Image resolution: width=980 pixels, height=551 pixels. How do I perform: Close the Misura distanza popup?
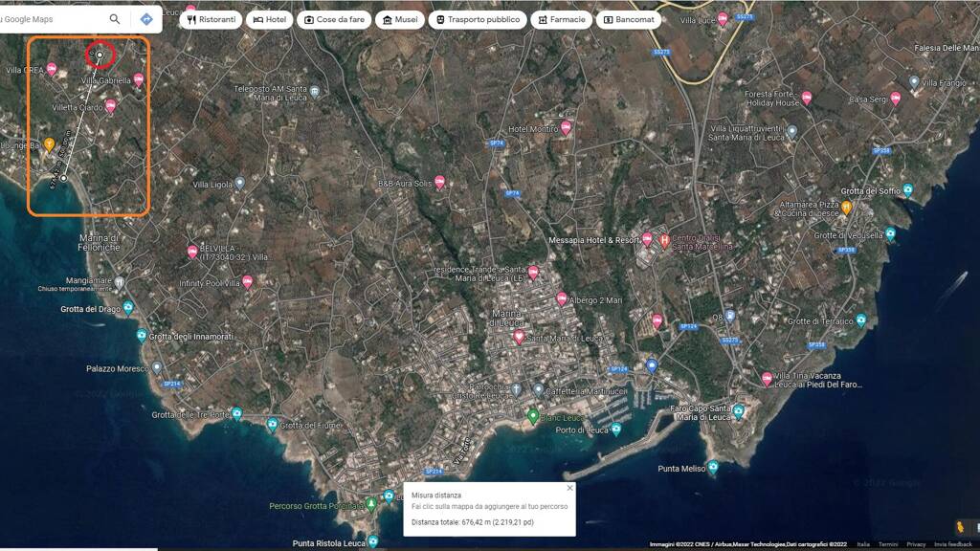point(569,488)
